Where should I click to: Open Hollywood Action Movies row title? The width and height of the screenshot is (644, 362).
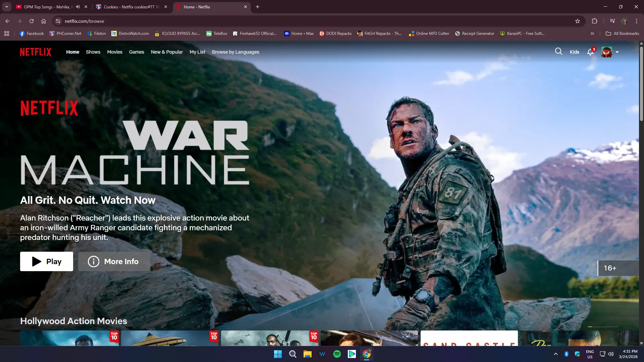tap(73, 321)
